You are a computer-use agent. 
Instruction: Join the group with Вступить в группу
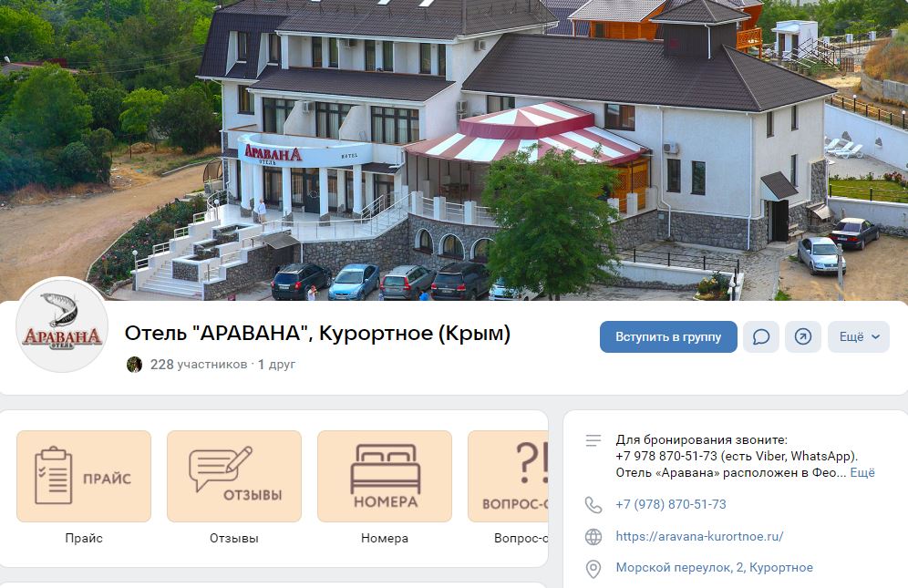pos(668,336)
